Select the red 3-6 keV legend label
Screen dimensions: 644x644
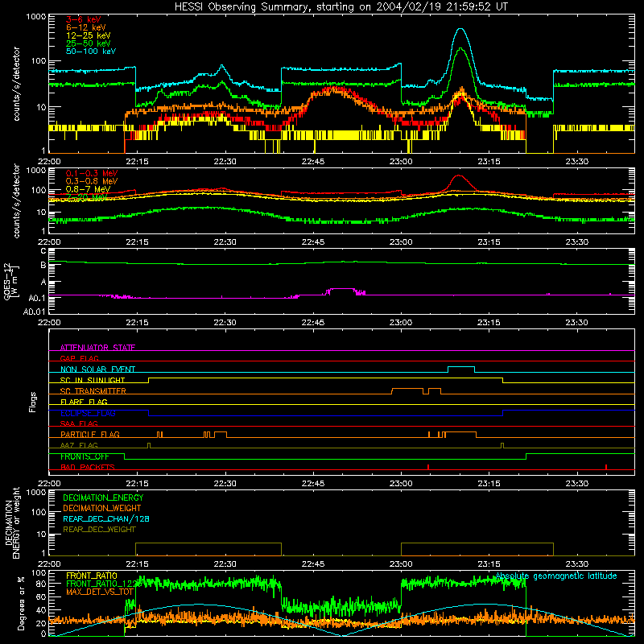click(x=83, y=19)
